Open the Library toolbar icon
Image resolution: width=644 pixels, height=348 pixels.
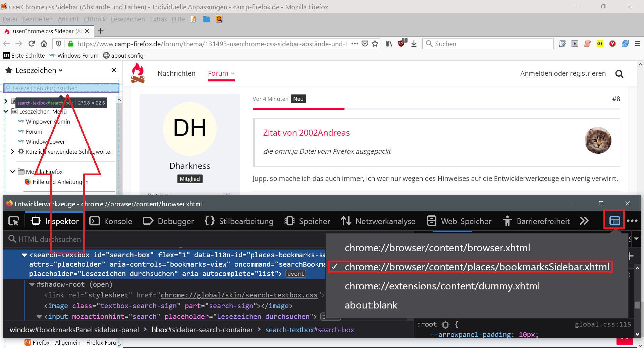[389, 44]
